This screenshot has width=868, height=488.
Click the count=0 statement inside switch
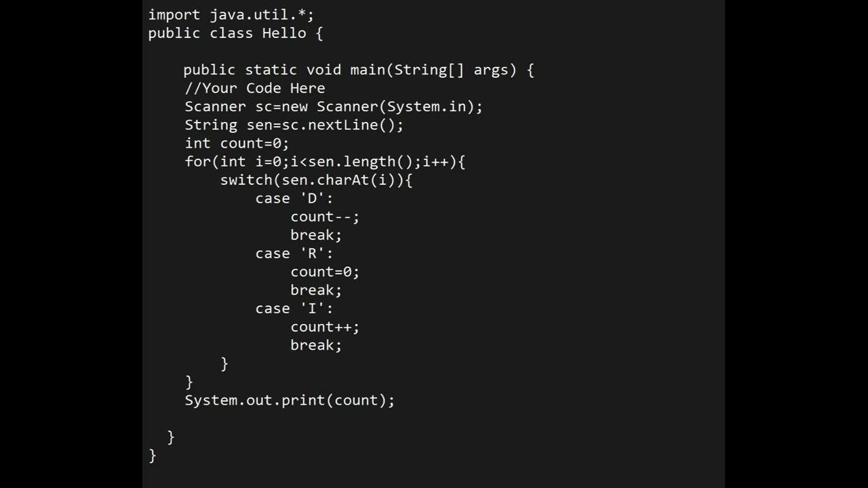[325, 272]
